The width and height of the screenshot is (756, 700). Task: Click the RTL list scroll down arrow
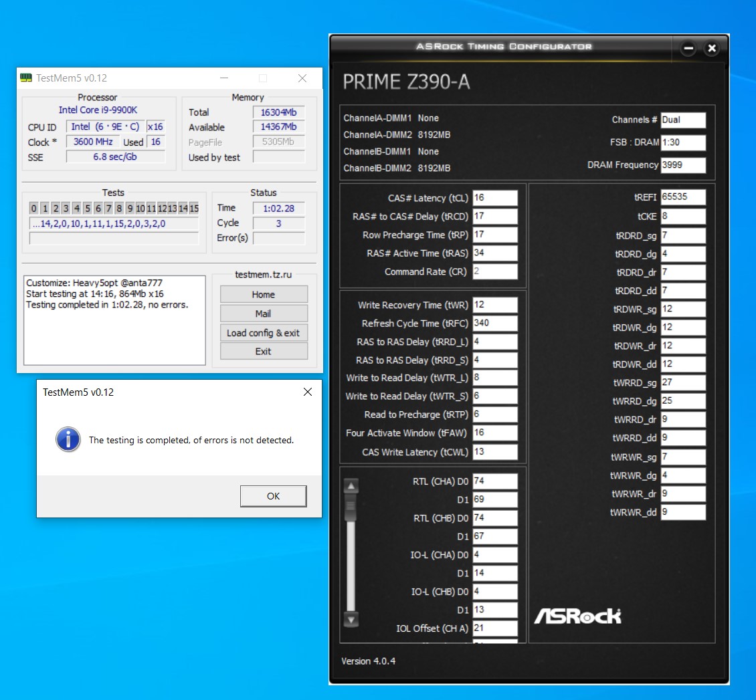351,620
